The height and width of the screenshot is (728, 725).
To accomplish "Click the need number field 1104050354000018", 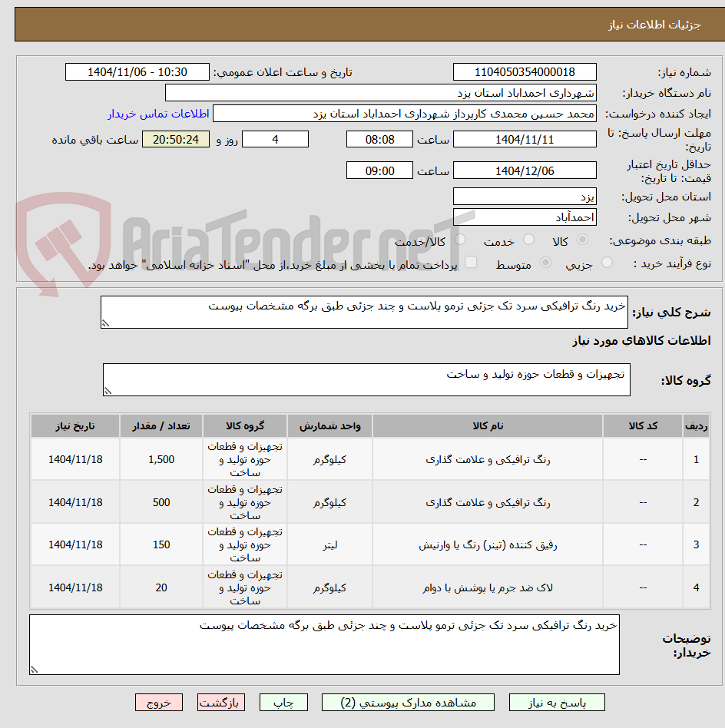I will [x=525, y=72].
